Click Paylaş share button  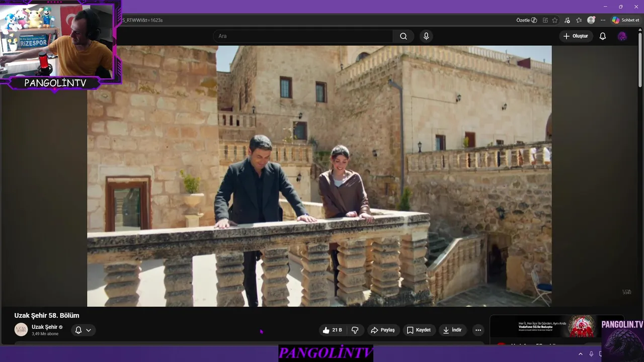[383, 330]
